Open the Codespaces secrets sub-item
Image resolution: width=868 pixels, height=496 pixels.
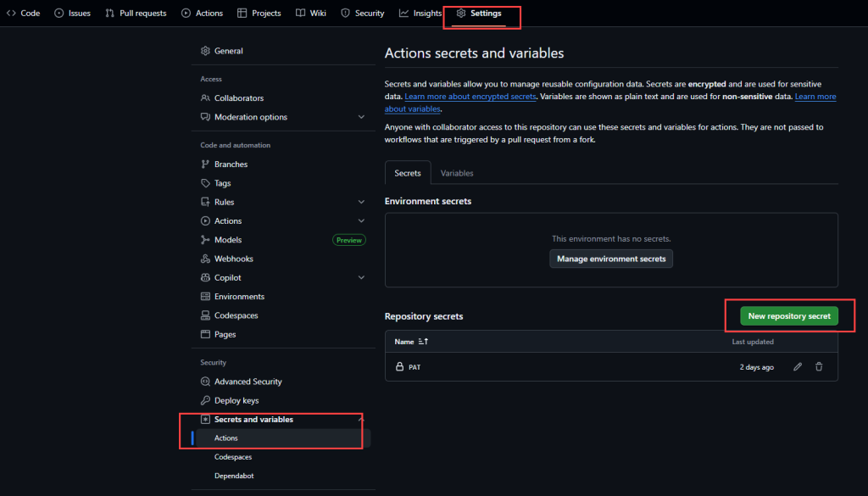[235, 457]
